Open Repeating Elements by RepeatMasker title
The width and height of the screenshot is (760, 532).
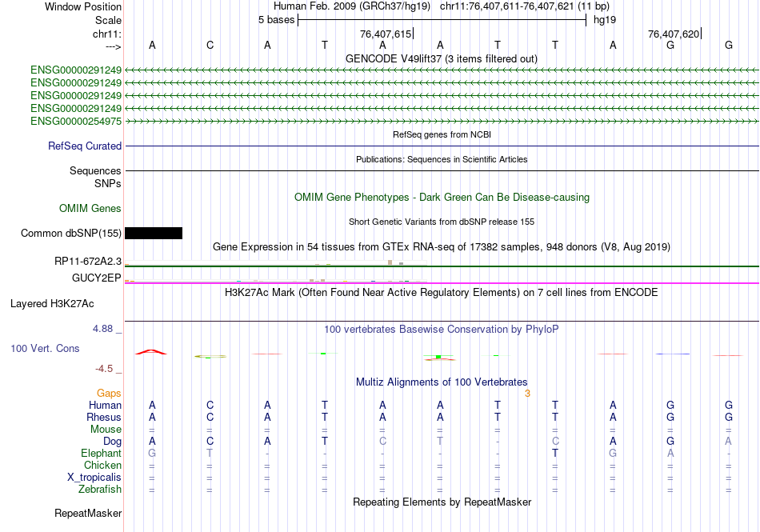(442, 502)
